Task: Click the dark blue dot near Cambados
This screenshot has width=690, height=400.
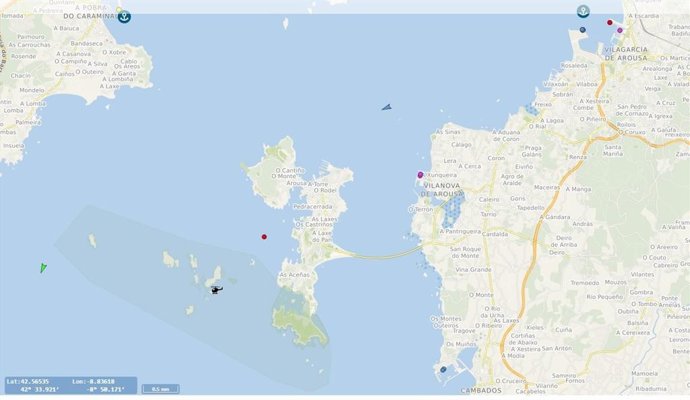Action: coord(443,369)
